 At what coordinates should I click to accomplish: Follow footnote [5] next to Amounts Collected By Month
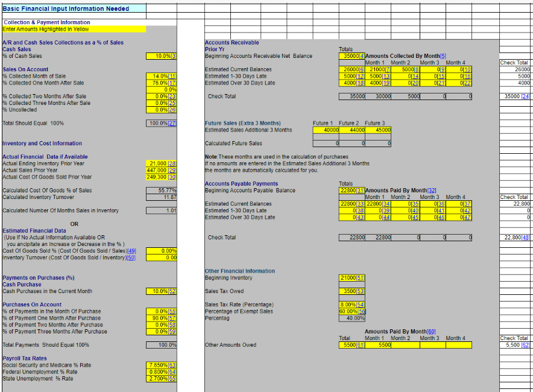pyautogui.click(x=443, y=56)
